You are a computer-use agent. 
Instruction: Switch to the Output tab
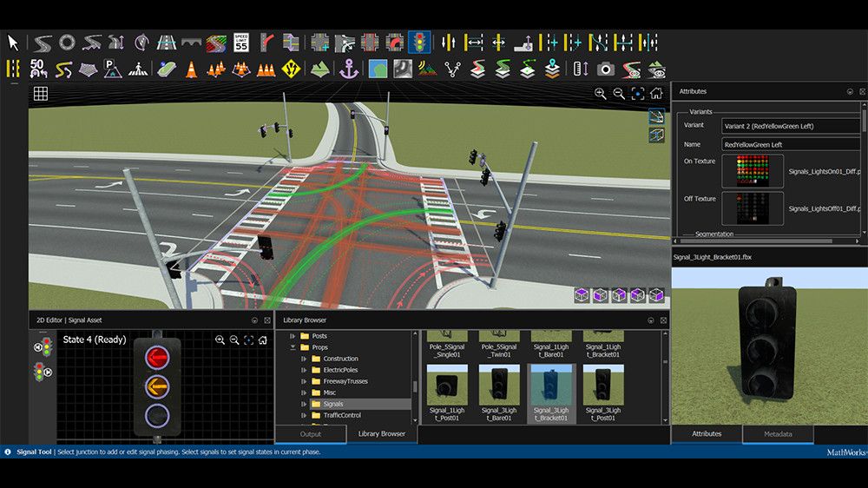[311, 434]
